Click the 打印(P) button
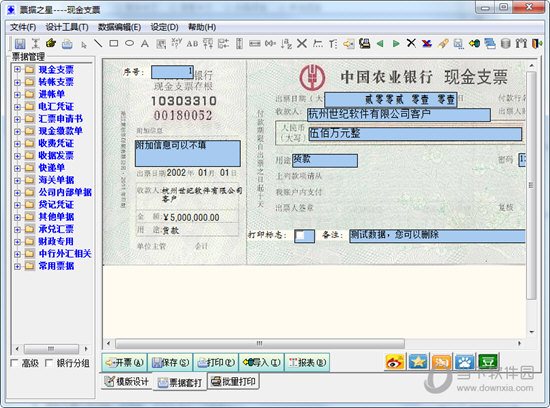This screenshot has width=550, height=408. [216, 362]
